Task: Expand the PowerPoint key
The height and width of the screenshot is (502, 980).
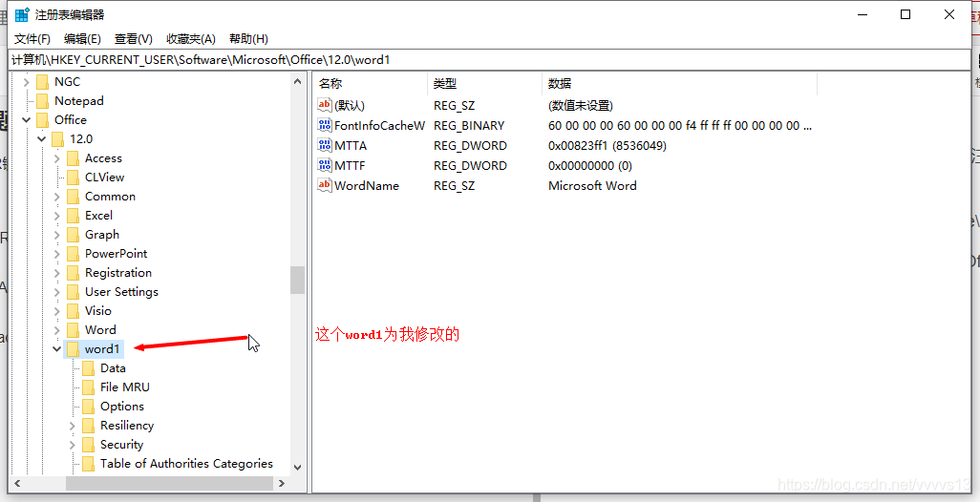Action: pos(57,254)
